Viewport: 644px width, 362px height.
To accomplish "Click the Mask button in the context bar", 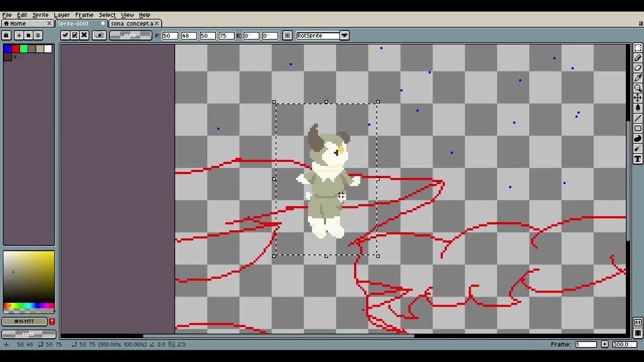I will pyautogui.click(x=130, y=35).
